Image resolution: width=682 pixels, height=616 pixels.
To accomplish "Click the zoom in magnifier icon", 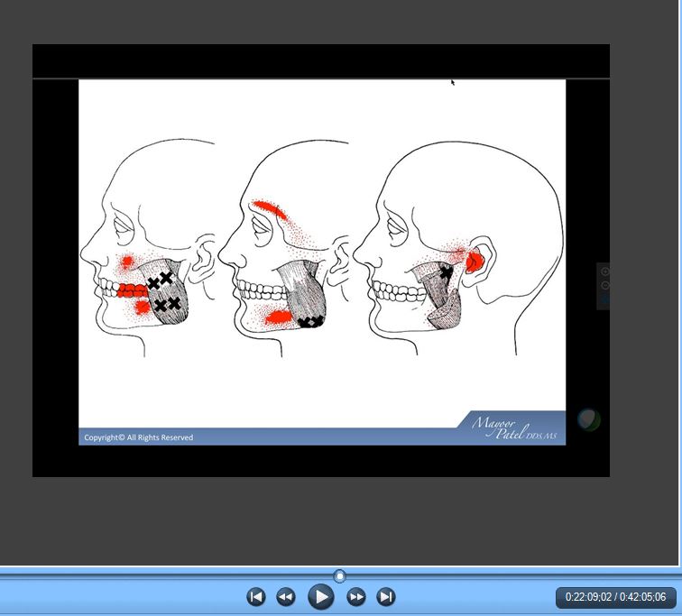I will coord(604,271).
